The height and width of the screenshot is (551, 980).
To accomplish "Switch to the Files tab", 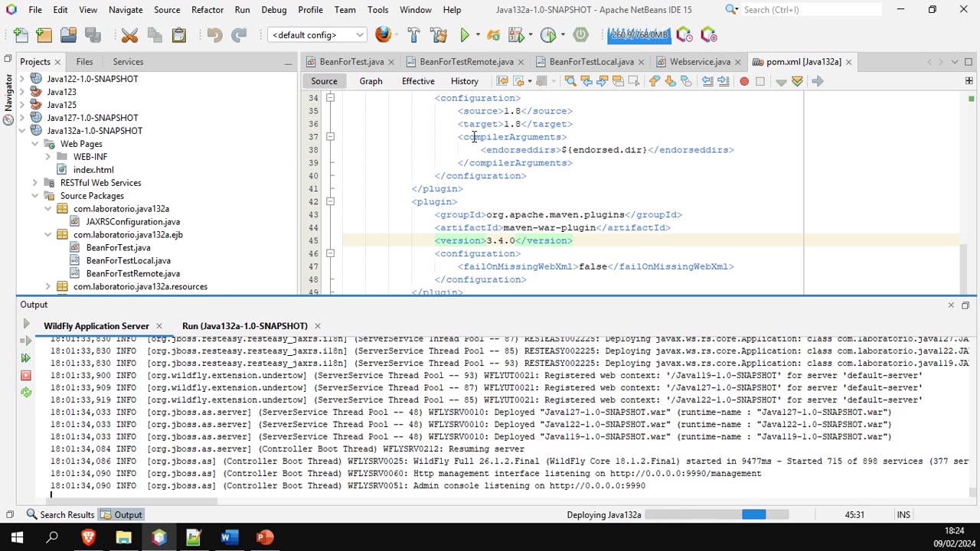I will (84, 62).
